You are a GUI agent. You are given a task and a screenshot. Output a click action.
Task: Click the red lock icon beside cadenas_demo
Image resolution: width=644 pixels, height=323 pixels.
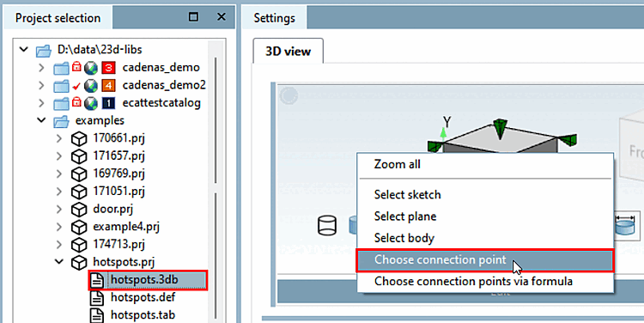[76, 67]
